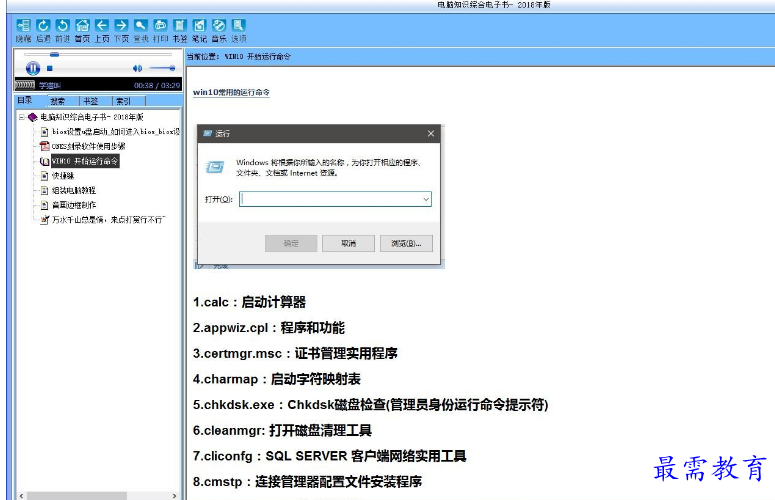Click the line 1.calc：启动计算器
Viewport: 775px width, 500px height.
pos(249,302)
